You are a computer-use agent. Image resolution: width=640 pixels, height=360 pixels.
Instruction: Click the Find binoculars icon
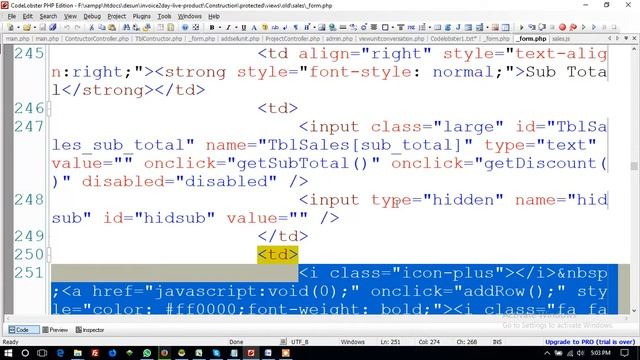pos(127,27)
